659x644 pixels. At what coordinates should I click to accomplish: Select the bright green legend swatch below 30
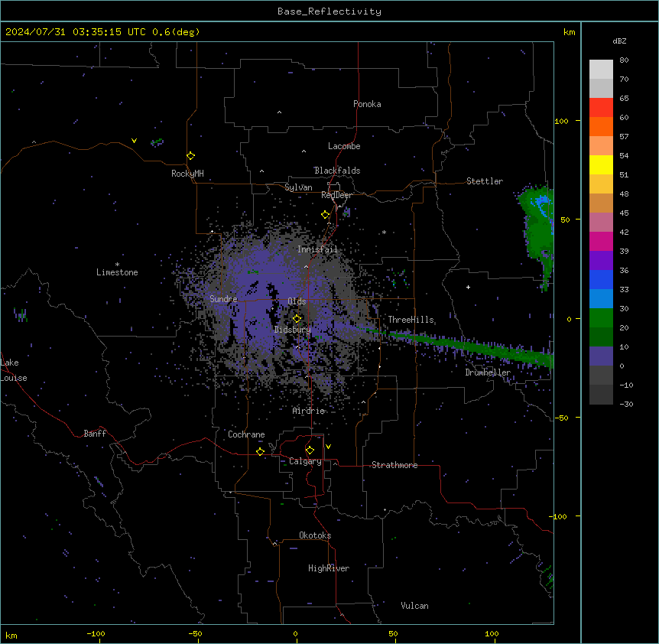[x=601, y=318]
